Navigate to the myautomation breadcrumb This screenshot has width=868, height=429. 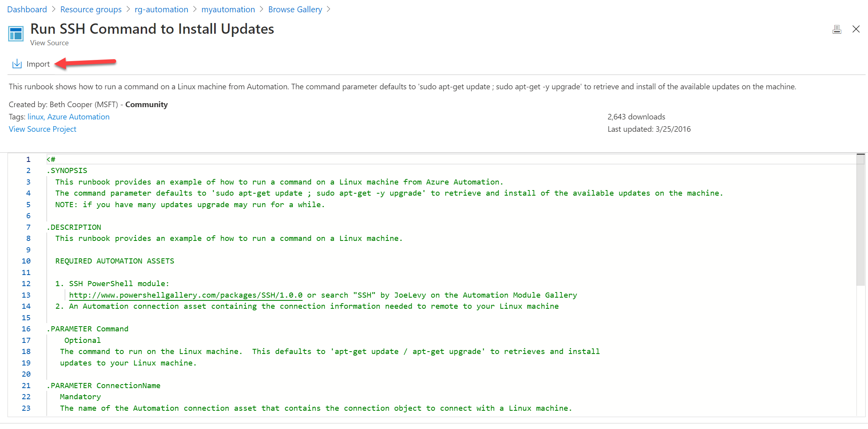tap(228, 9)
